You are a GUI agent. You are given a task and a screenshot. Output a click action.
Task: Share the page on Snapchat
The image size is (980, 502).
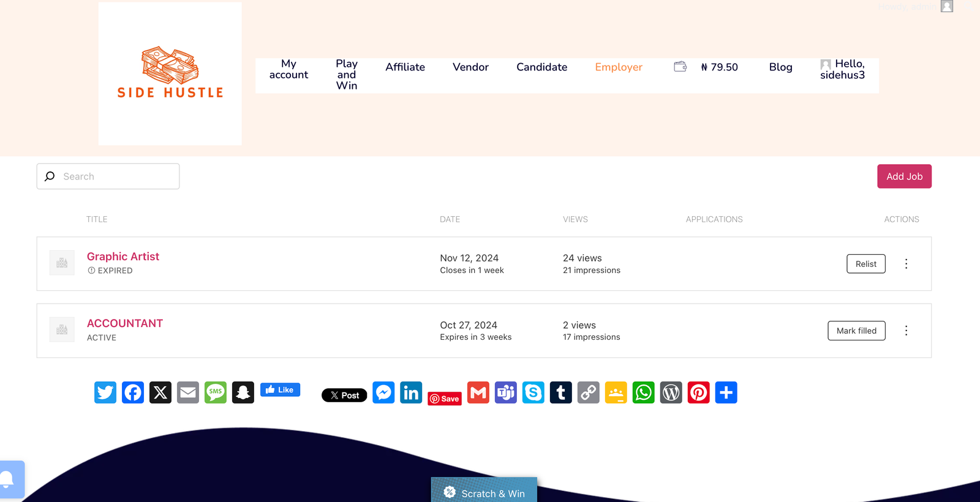coord(243,392)
